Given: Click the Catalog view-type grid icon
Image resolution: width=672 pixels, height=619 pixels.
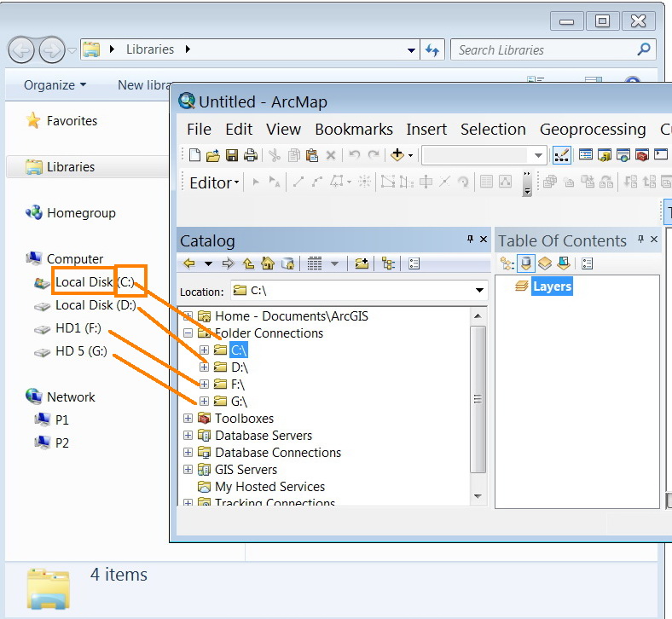Looking at the screenshot, I should pos(315,263).
